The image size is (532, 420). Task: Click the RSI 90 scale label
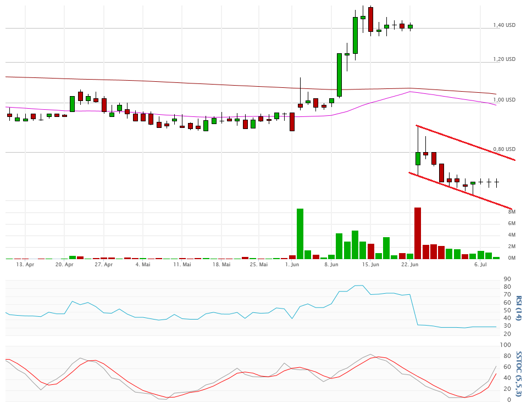tap(507, 279)
